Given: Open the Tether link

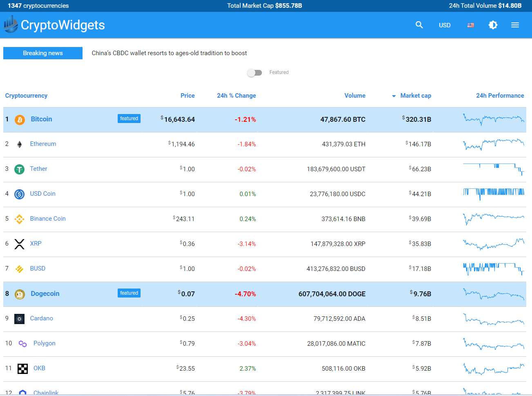Looking at the screenshot, I should [38, 169].
